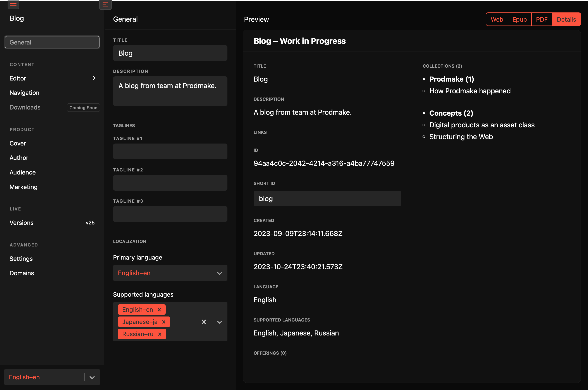Click the sidebar collapse icon near General
Screen dimensions: 588x390
(x=105, y=5)
